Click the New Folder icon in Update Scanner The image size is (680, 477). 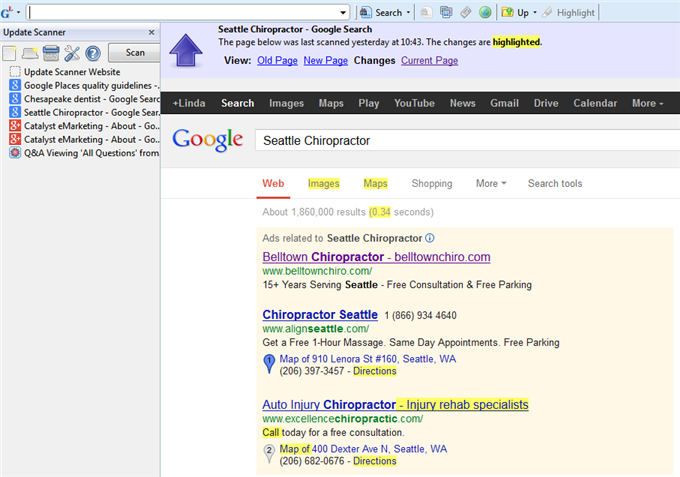pos(30,53)
